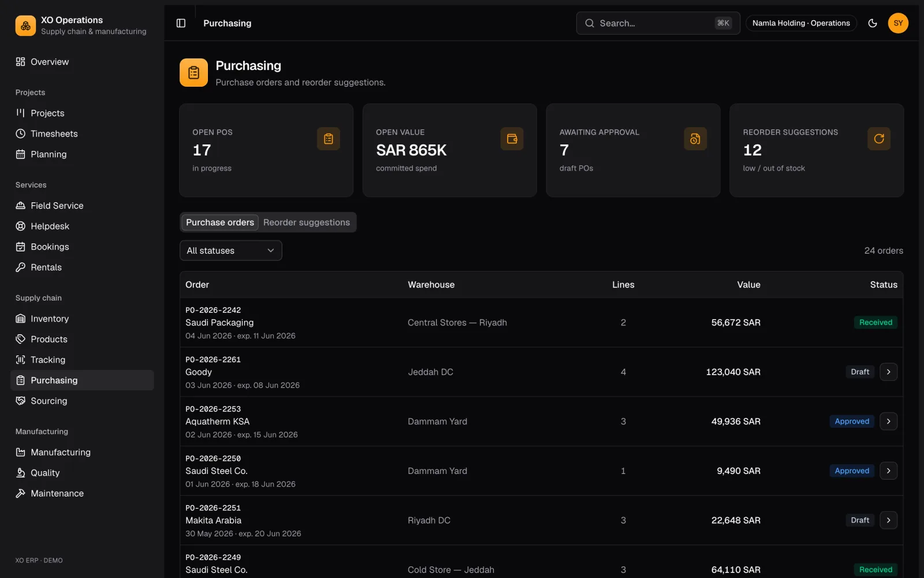Click the Received badge for PO-2026-2242
Image resolution: width=924 pixels, height=578 pixels.
tap(875, 323)
